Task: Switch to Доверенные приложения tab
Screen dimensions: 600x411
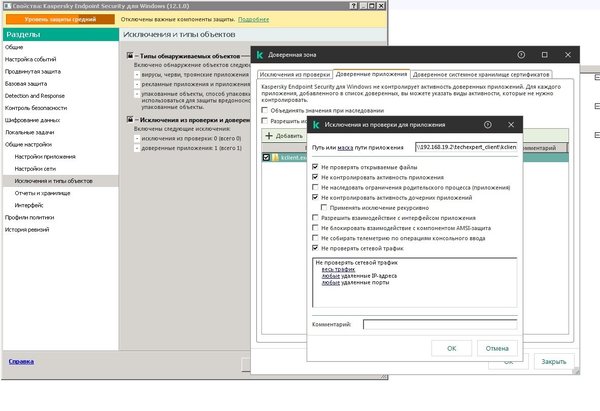Action: [x=371, y=74]
